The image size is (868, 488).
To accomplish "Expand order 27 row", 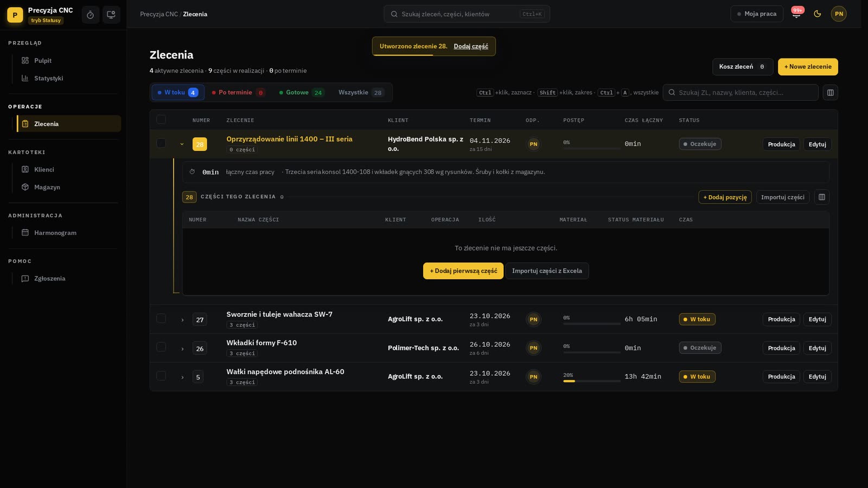I will point(182,320).
